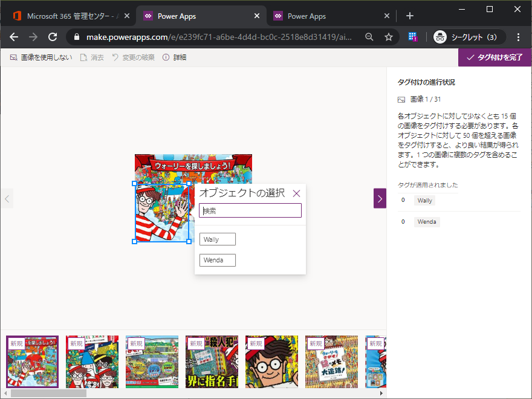Go to next image with purple arrow
The height and width of the screenshot is (399, 532).
pyautogui.click(x=380, y=198)
